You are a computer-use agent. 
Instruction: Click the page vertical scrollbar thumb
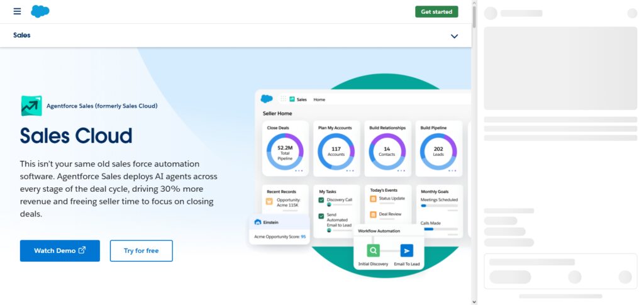pos(474,16)
